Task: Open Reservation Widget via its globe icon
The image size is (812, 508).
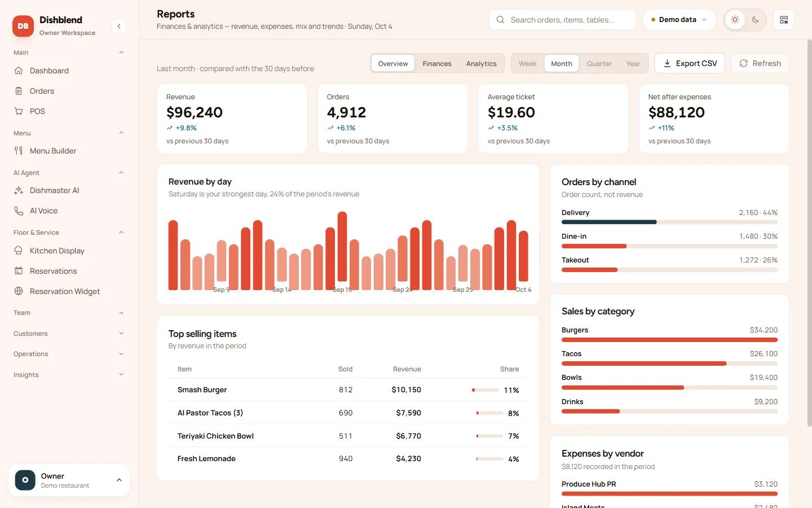Action: [19, 291]
